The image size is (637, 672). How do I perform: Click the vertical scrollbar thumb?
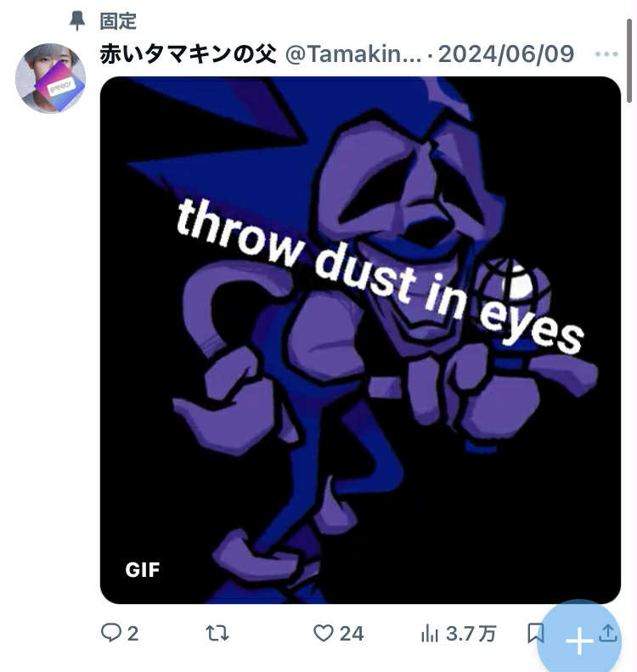pos(629,60)
